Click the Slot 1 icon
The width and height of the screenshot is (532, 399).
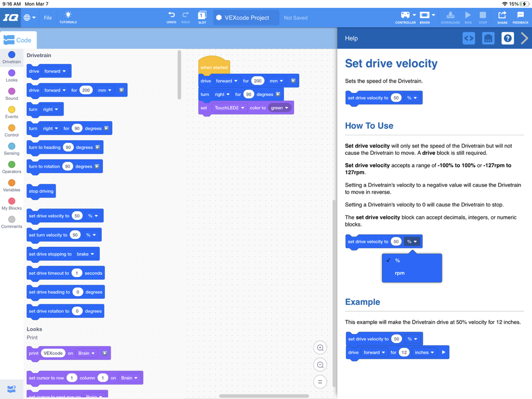click(x=202, y=16)
